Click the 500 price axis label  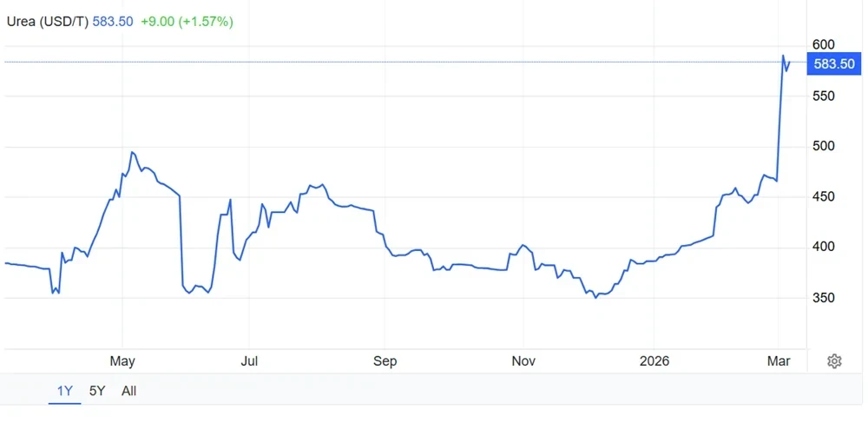click(823, 146)
